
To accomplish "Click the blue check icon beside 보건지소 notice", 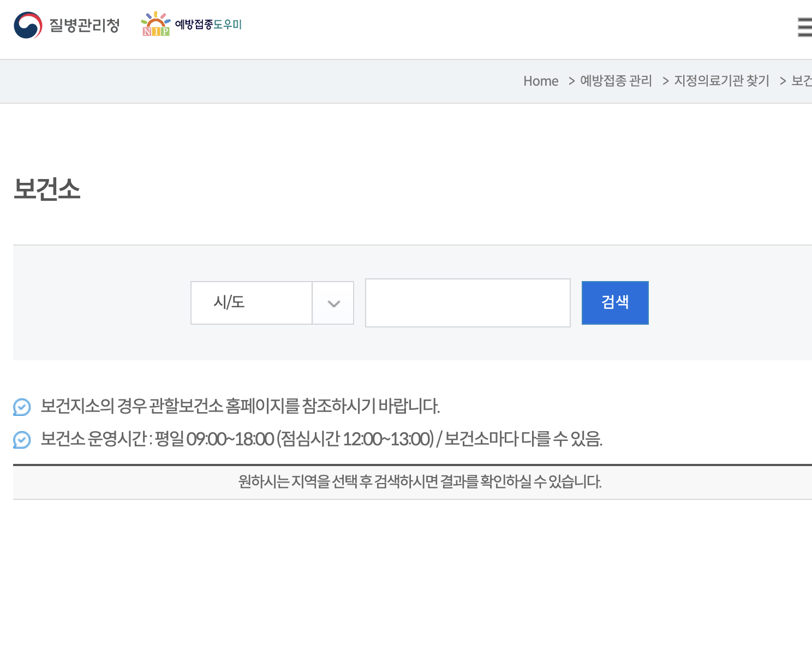I will pos(21,407).
